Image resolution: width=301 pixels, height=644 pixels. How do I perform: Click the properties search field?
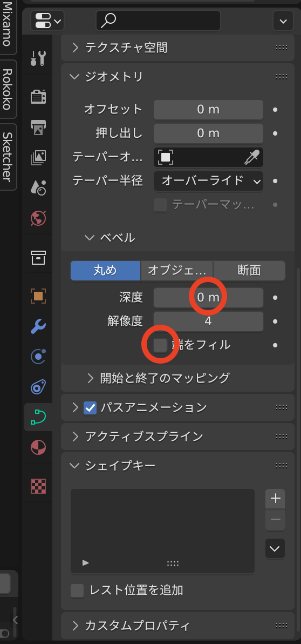pyautogui.click(x=158, y=21)
